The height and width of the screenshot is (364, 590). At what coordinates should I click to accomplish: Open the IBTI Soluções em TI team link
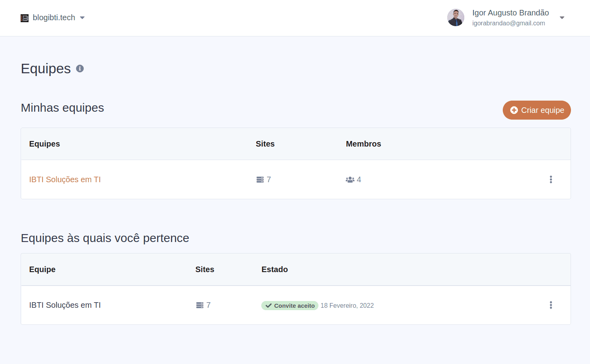point(65,179)
